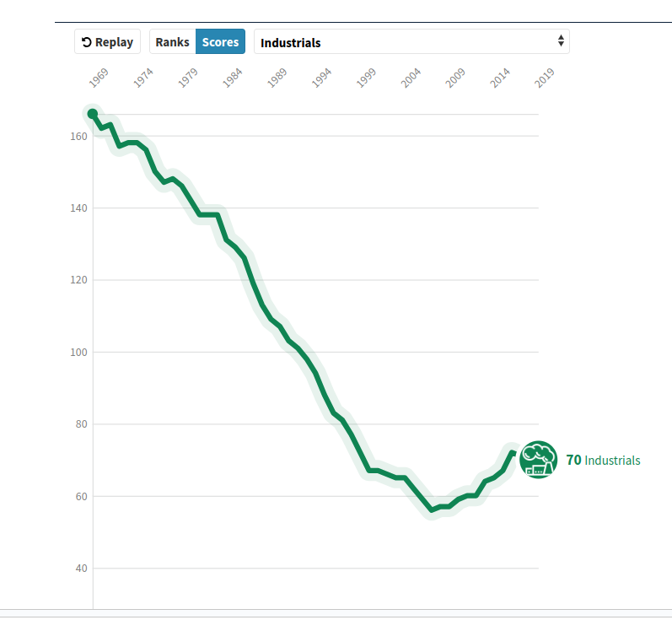Select the 2004 year marker
The image size is (672, 620).
[x=411, y=78]
